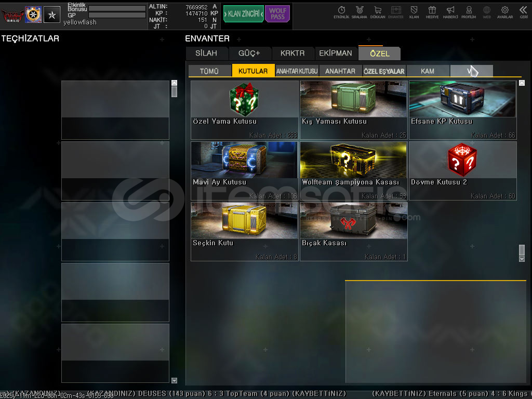Switch to the EKİPMAN tab
Viewport: 532px width, 399px height.
point(336,54)
